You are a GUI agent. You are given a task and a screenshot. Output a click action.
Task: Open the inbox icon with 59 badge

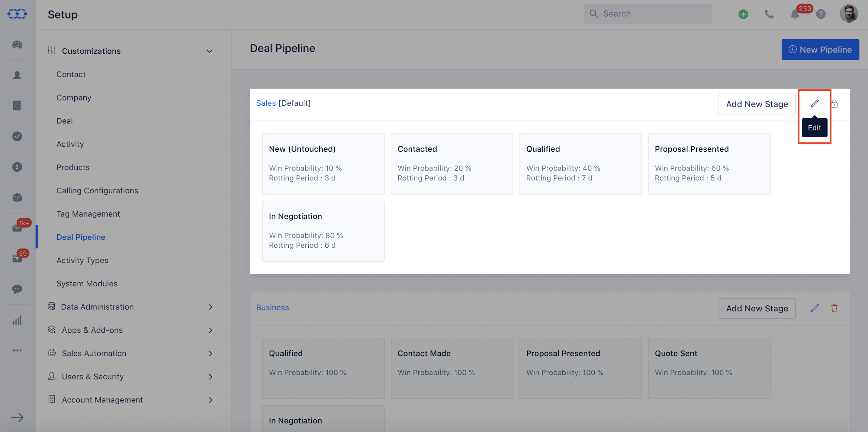pos(17,259)
